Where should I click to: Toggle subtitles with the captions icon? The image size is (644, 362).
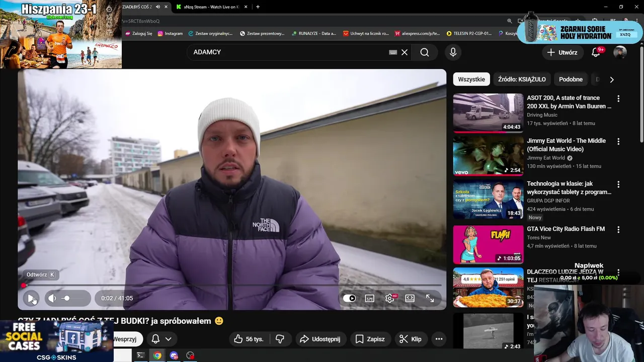coord(369,298)
